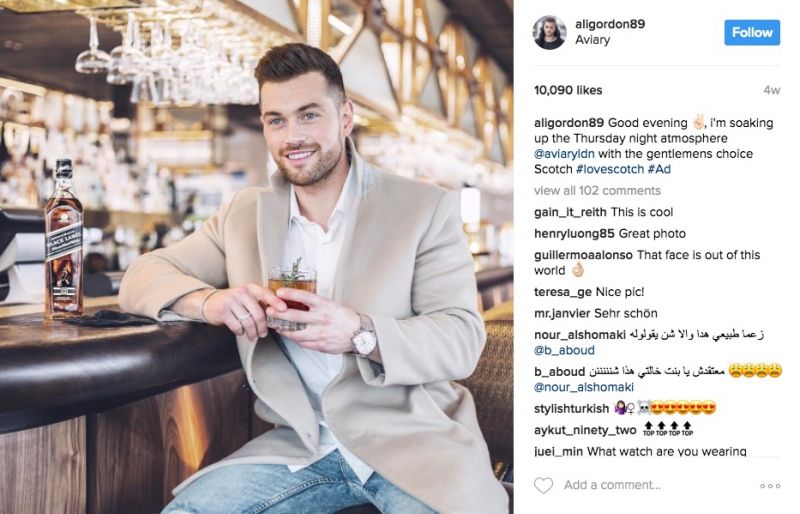Click the 10,090 likes count
The image size is (800, 514).
(568, 90)
